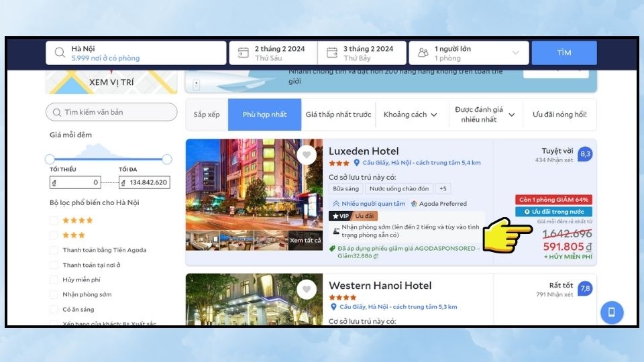
Task: Click the + HỦY MIỄN PHÍ label
Action: click(x=568, y=257)
